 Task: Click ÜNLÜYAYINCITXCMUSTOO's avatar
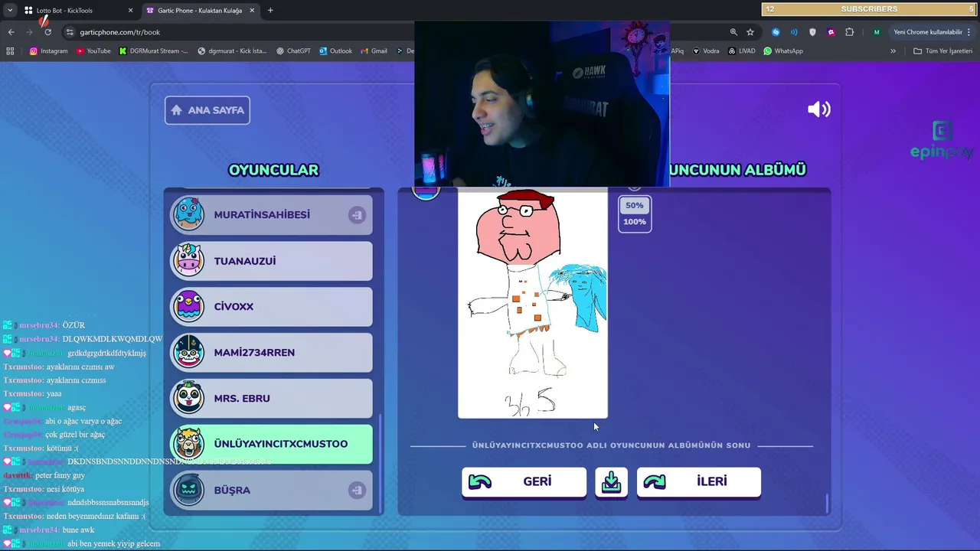coord(188,444)
